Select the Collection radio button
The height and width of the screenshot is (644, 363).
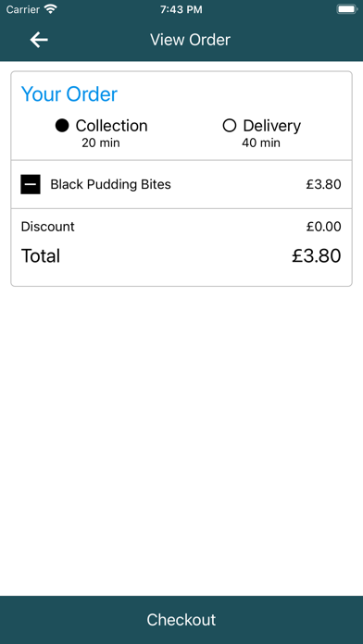(62, 126)
